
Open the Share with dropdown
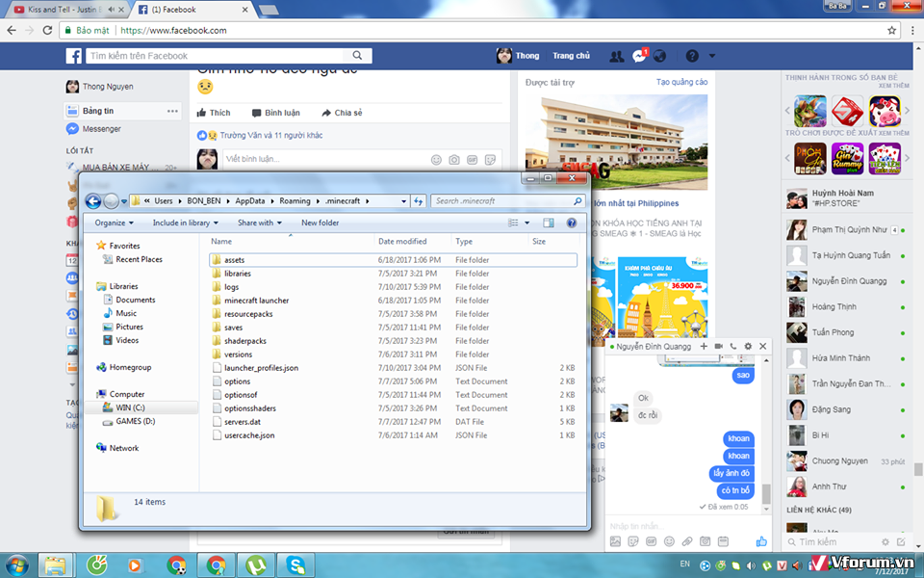click(260, 223)
